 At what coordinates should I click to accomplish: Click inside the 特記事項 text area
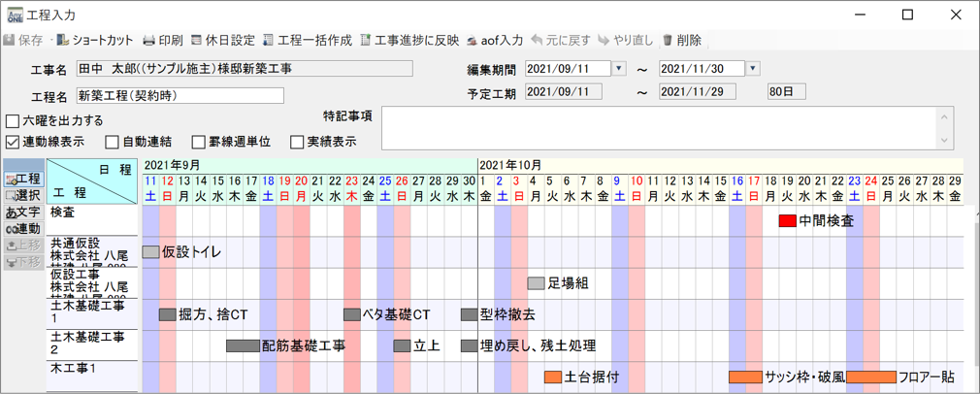[x=658, y=128]
